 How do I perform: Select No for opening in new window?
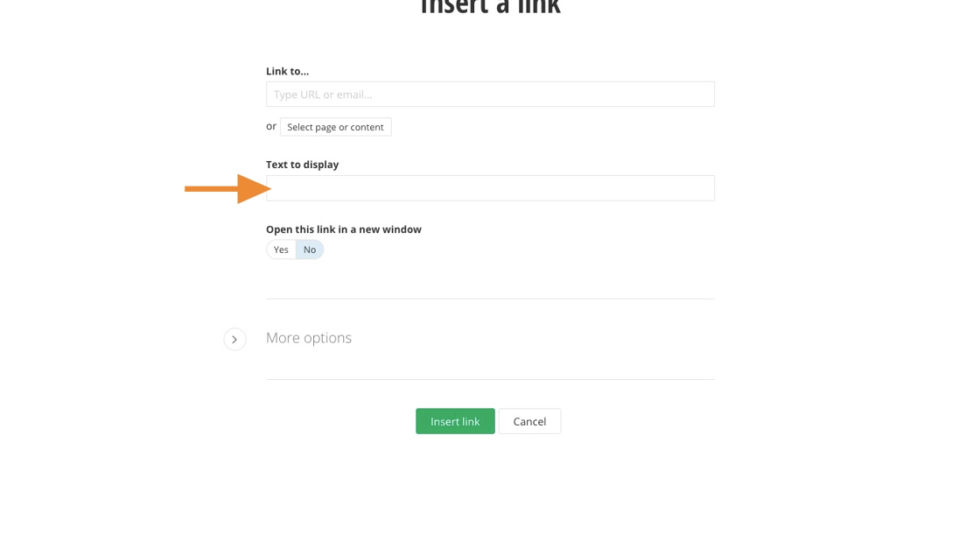[310, 249]
